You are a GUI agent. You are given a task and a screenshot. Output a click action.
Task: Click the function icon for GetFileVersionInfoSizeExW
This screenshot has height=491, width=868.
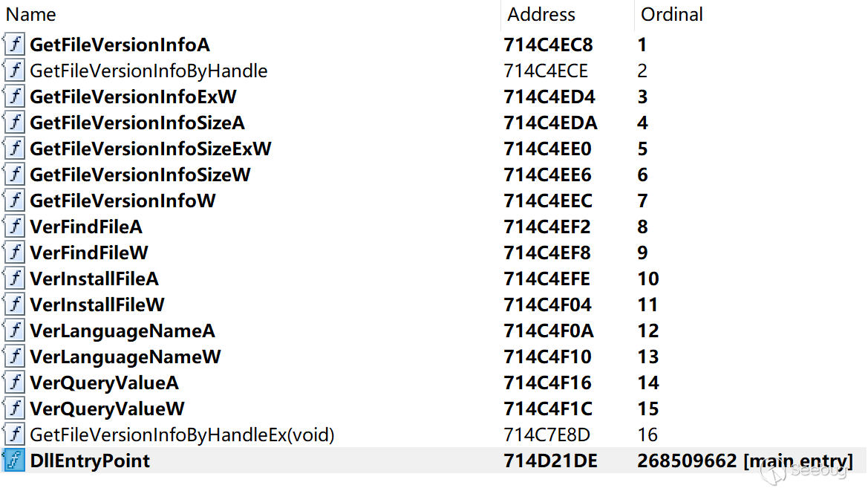tap(14, 149)
